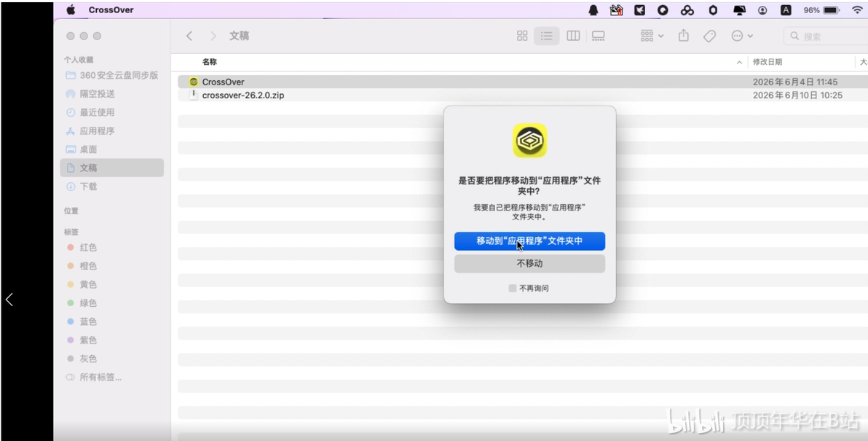The image size is (868, 441).
Task: Click the zip file icon in list
Action: tap(193, 95)
